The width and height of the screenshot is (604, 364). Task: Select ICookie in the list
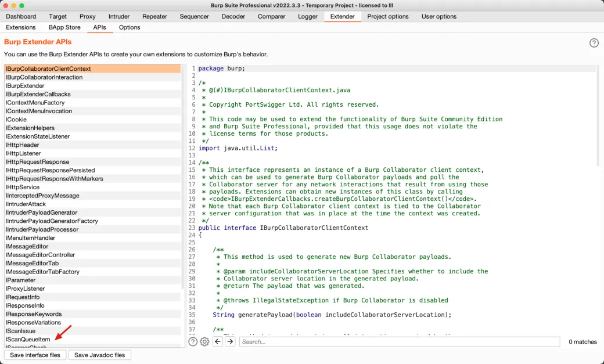(x=92, y=120)
